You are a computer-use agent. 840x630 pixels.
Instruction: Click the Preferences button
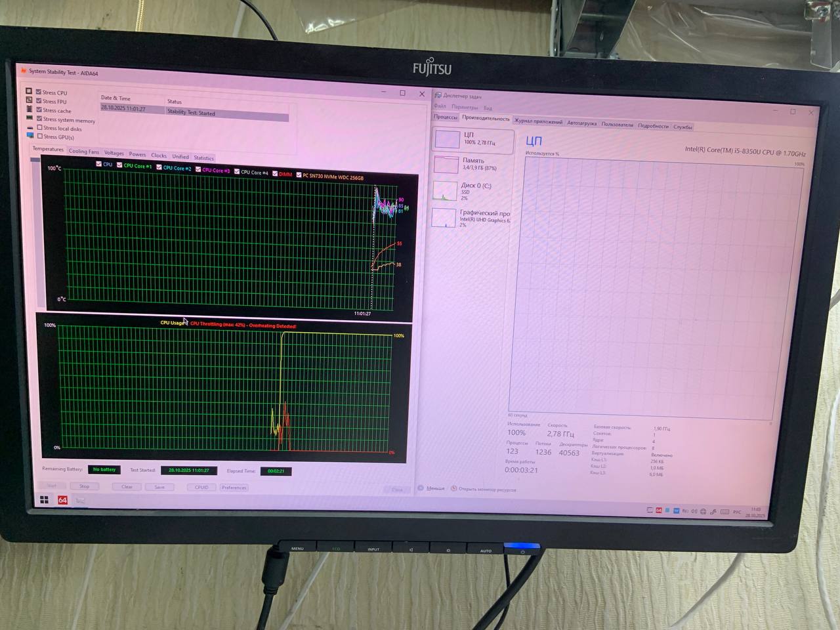tap(234, 488)
